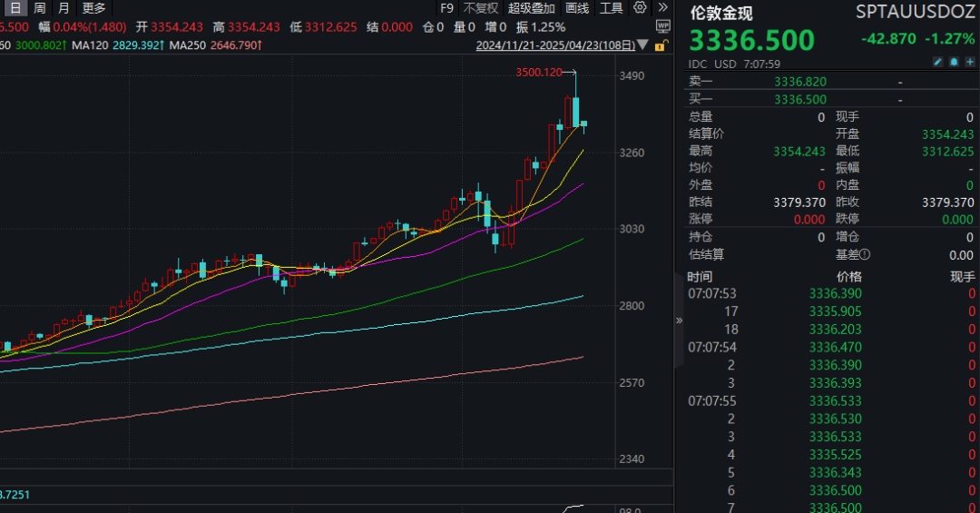Click the 2024/11/21-2025/04/23 date range link
The height and width of the screenshot is (513, 980).
558,44
